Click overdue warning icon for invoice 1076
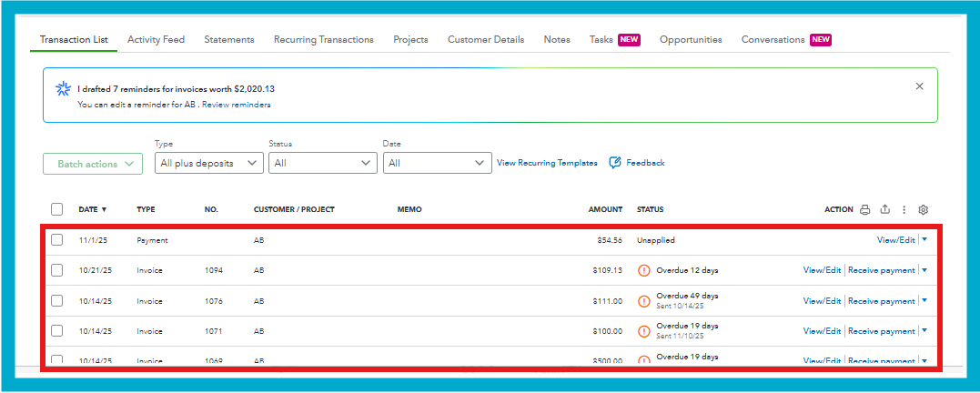Screen dimensions: 980x393 [643, 301]
